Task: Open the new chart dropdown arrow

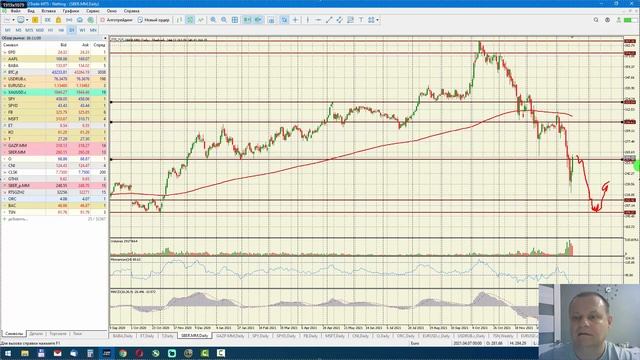Action: [13, 20]
